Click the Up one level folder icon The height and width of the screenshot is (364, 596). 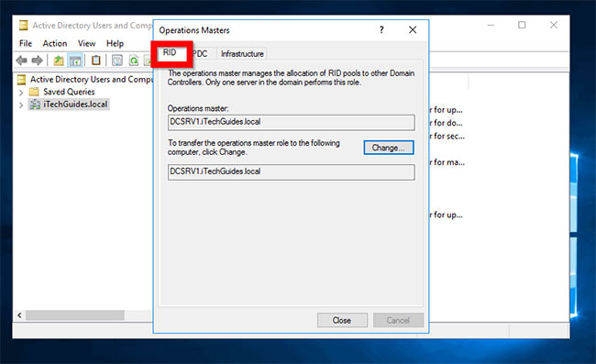59,60
